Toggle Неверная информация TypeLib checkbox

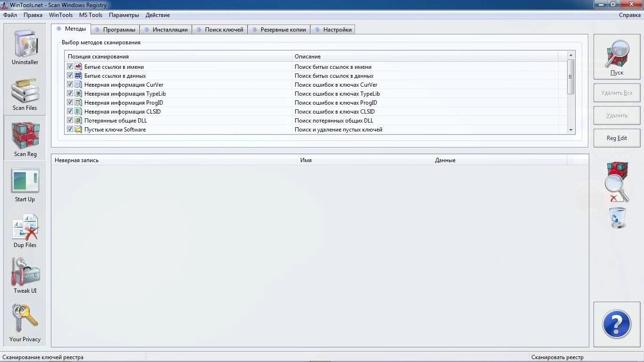click(x=70, y=94)
